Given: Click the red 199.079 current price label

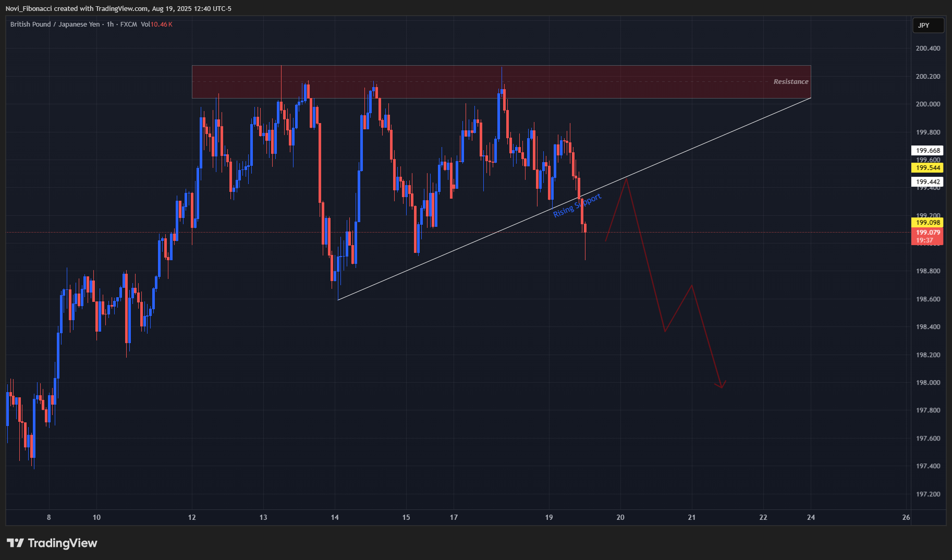Looking at the screenshot, I should (928, 236).
